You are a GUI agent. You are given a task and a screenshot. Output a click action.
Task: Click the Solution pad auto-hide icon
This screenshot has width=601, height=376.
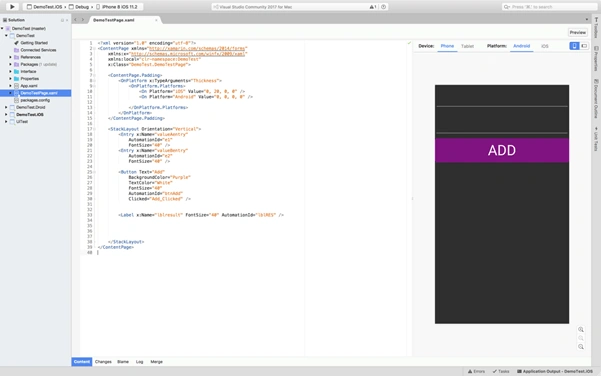coord(62,20)
